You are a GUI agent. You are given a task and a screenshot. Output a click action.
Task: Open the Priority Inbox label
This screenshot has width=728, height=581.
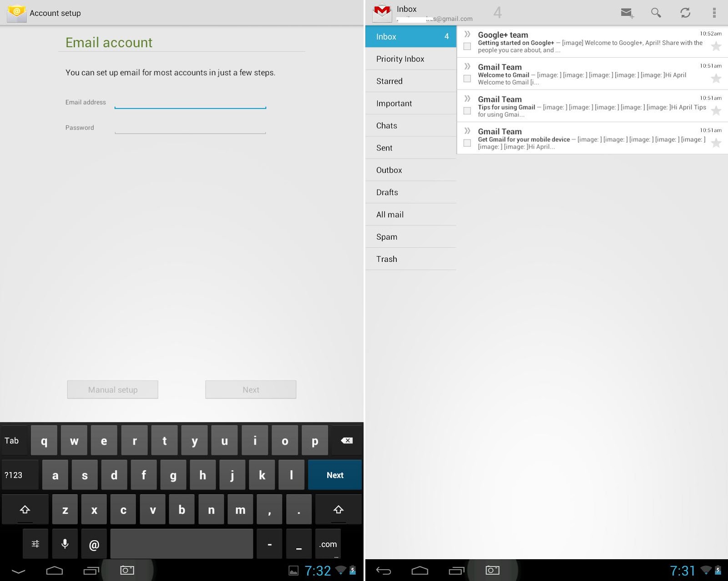coord(400,59)
